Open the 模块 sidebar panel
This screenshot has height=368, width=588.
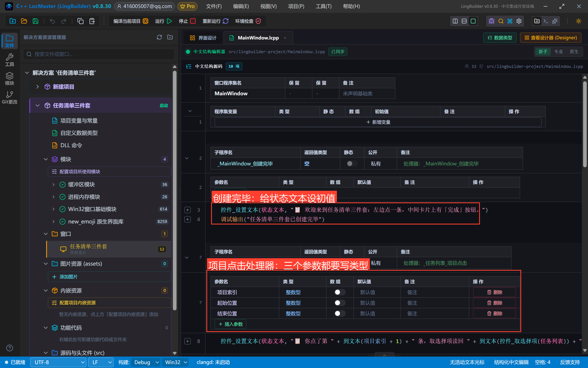(x=9, y=79)
